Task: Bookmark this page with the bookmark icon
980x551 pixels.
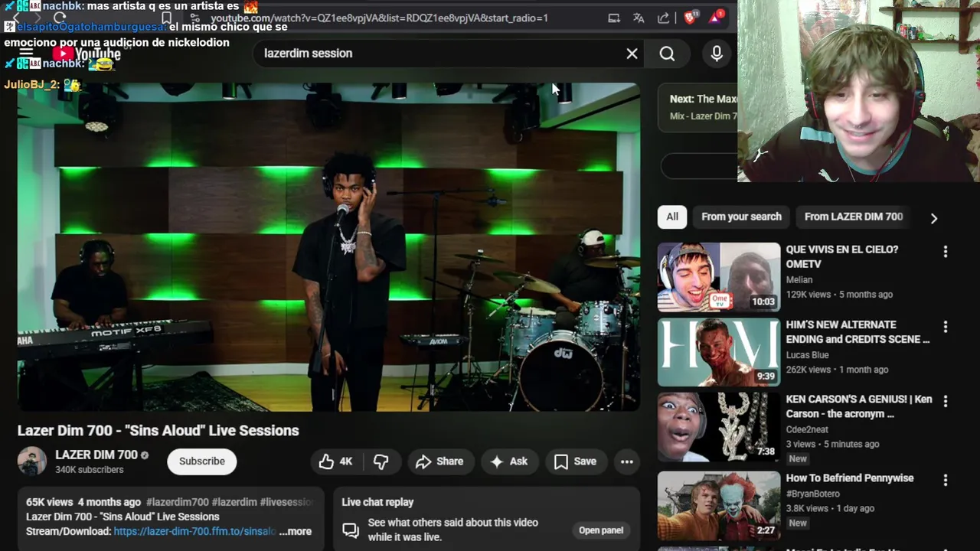Action: pos(166,18)
